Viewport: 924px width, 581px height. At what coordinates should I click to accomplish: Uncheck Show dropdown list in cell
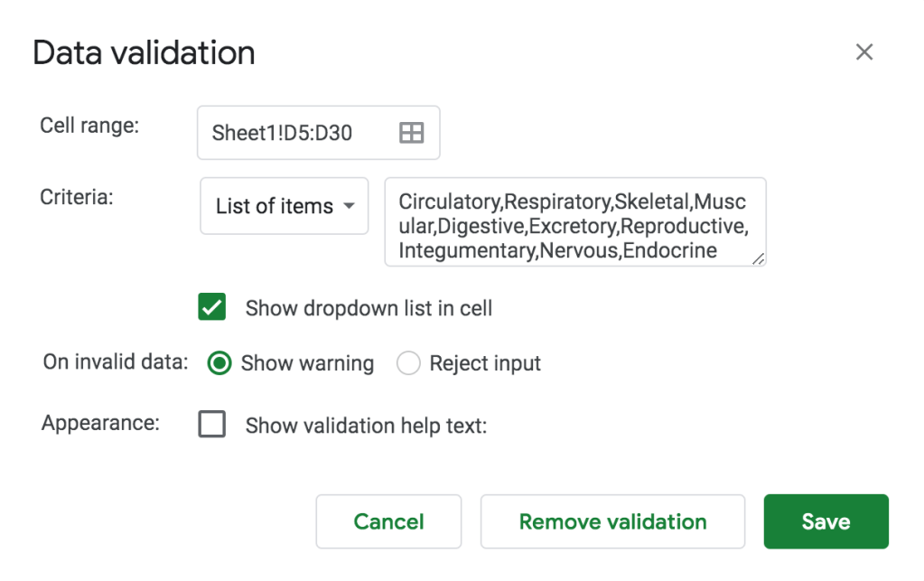coord(211,307)
